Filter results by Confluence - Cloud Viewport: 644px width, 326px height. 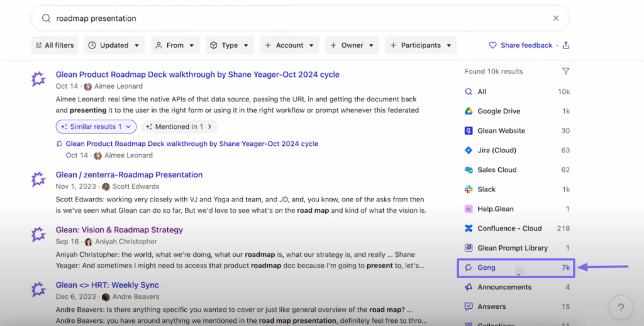(517, 228)
